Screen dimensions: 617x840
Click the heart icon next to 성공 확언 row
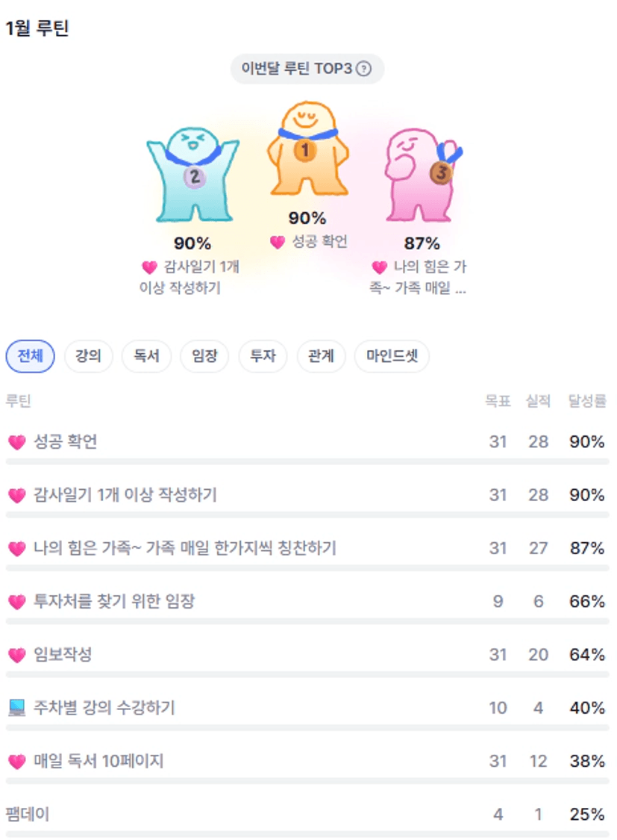[x=16, y=442]
